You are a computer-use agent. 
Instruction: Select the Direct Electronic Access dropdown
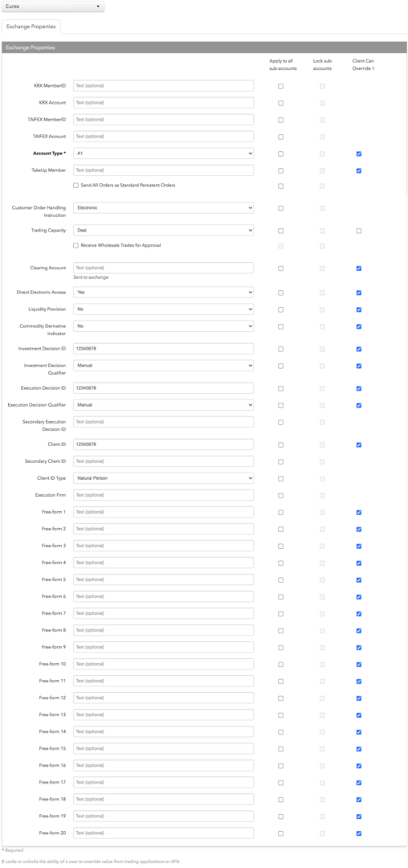tap(164, 293)
